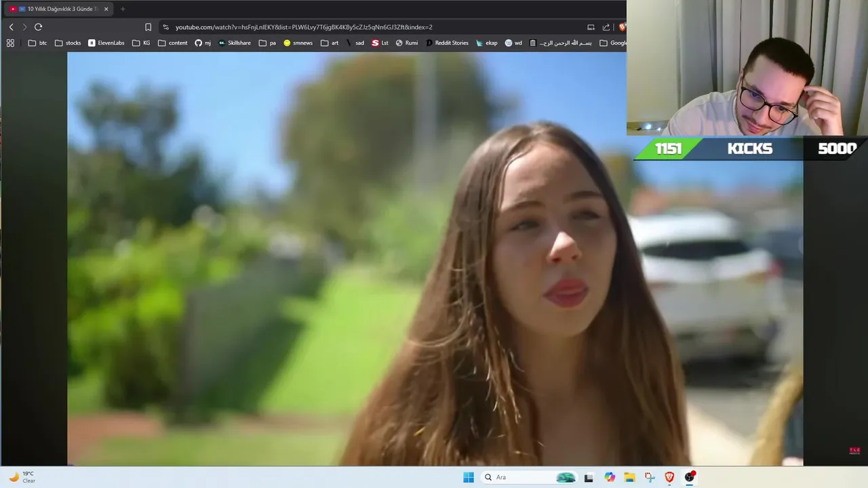Open the weather widget showing 19°C

[22, 477]
